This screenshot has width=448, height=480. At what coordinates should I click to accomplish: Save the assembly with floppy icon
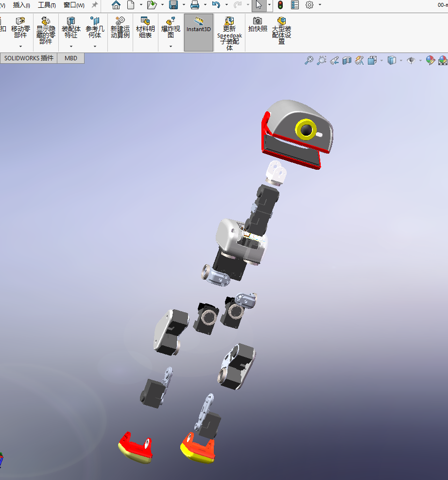click(x=173, y=5)
